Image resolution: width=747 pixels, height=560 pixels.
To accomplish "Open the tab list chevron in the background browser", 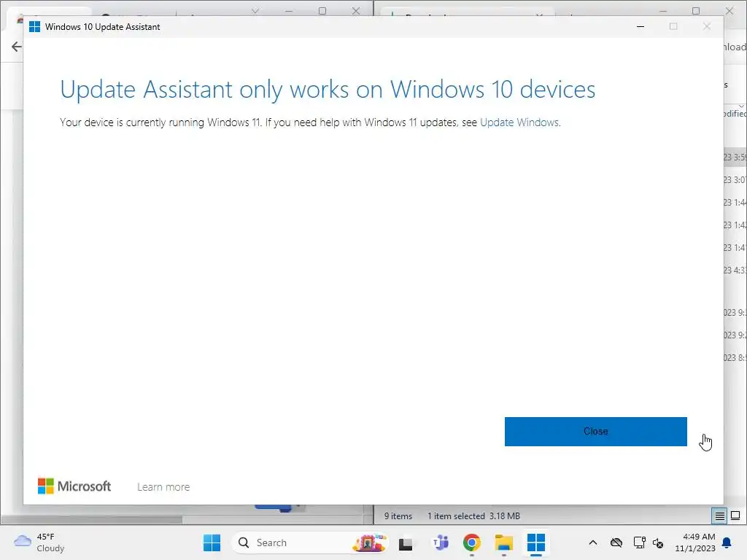I will pyautogui.click(x=255, y=10).
